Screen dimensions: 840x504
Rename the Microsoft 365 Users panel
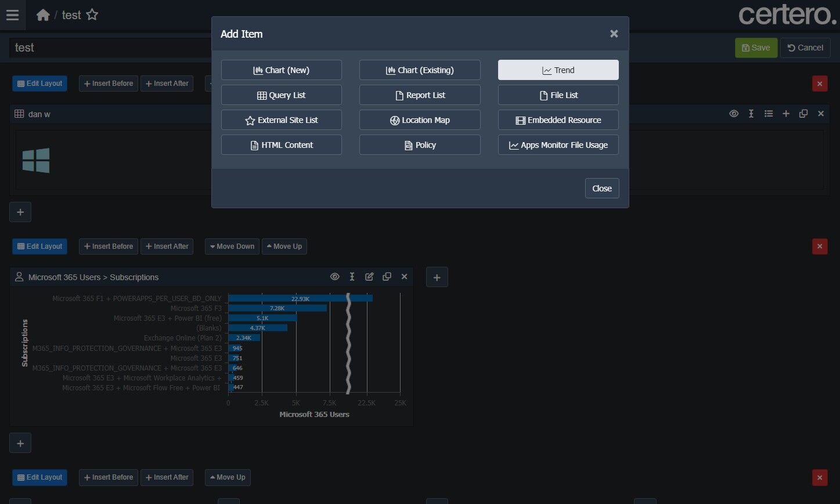tap(352, 277)
